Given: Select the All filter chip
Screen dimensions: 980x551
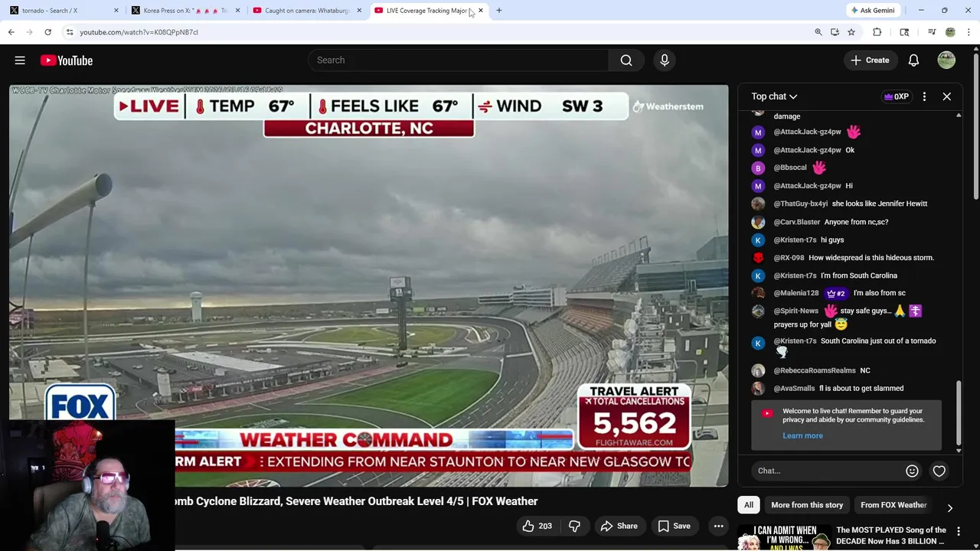Looking at the screenshot, I should point(749,505).
